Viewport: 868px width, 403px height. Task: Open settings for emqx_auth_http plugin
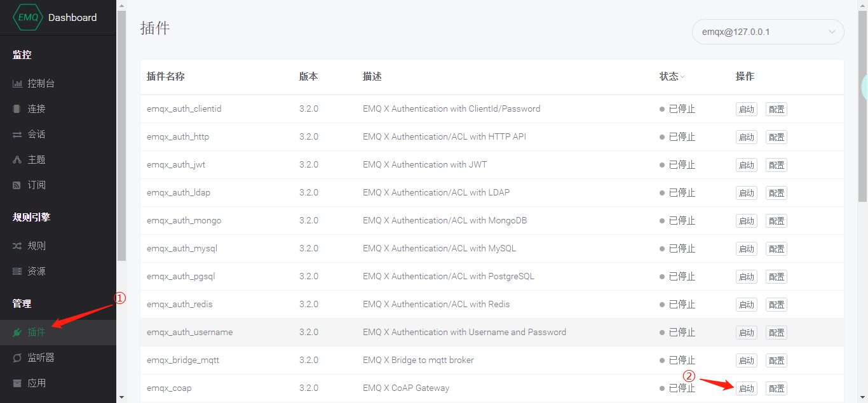[x=776, y=136]
